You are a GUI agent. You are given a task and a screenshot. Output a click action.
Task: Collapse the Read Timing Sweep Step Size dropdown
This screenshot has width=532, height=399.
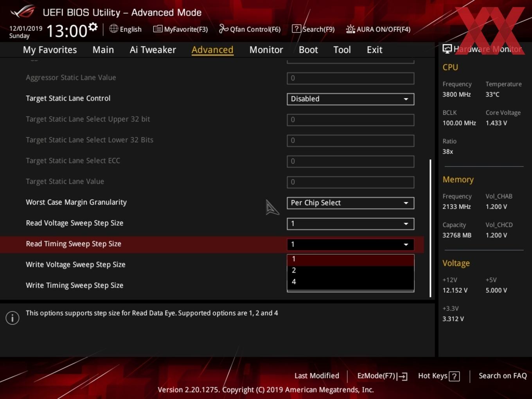(350, 244)
